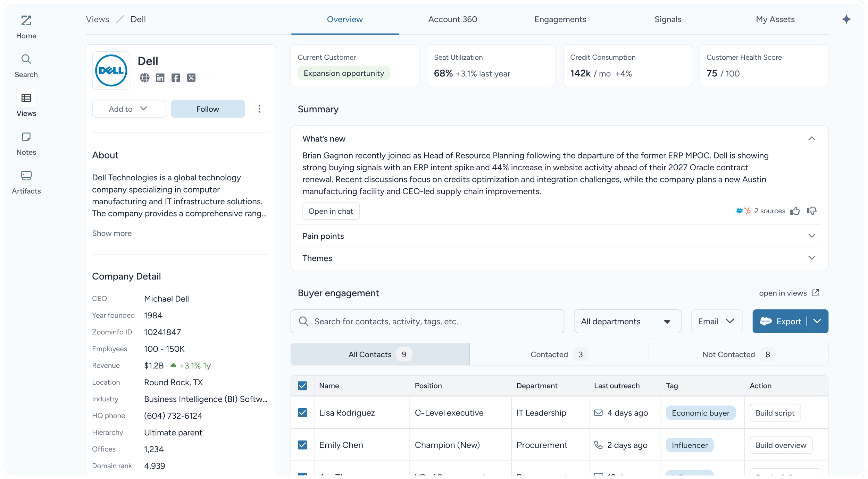Open Dell's Facebook page icon
The height and width of the screenshot is (479, 868).
click(176, 78)
